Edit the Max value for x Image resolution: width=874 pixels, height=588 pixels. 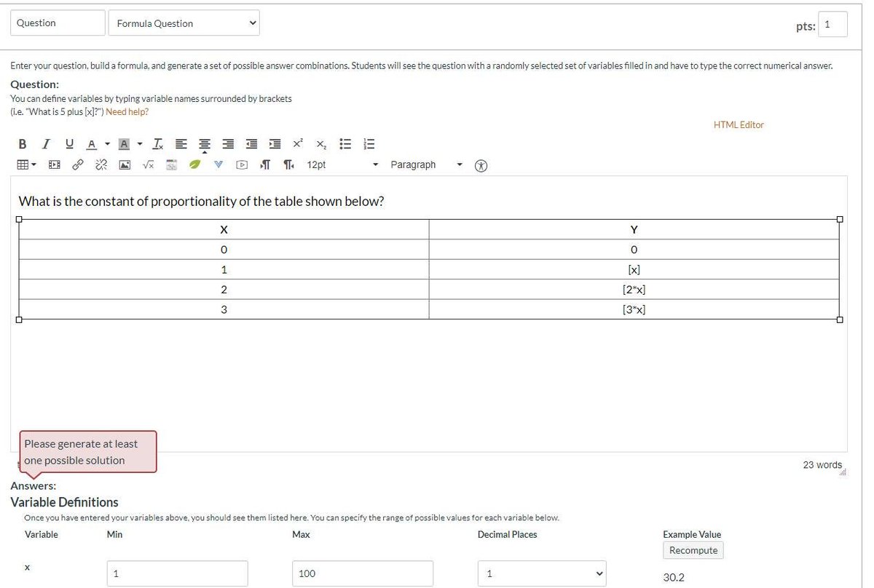(x=363, y=573)
